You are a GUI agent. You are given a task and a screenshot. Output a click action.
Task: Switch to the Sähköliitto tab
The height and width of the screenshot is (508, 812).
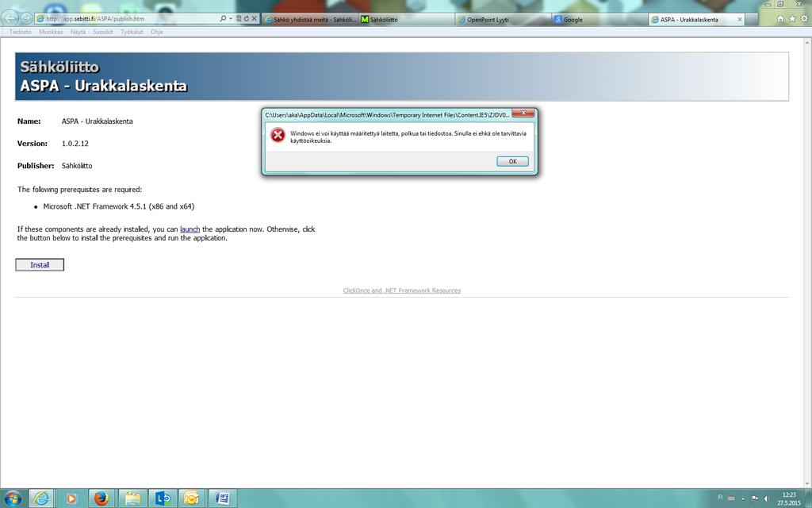tap(407, 19)
